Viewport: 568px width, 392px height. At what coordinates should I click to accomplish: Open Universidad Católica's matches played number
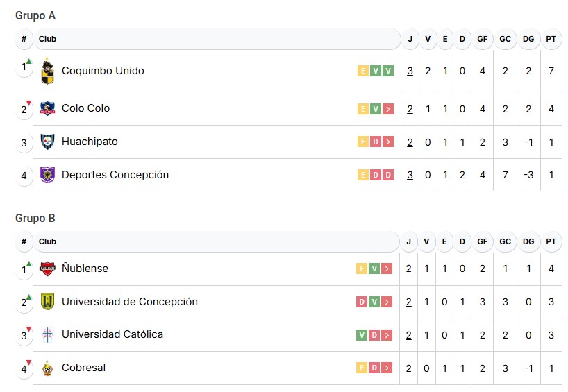click(410, 335)
